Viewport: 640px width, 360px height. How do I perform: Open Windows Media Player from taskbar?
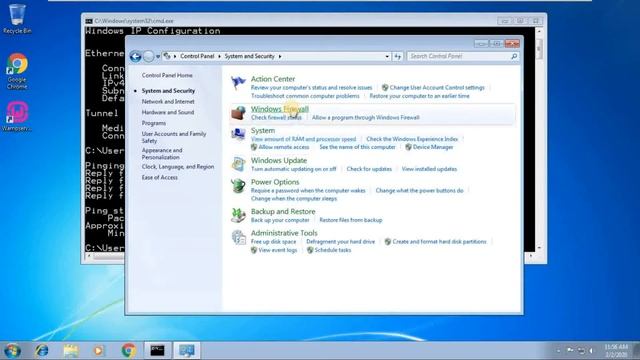tap(98, 351)
